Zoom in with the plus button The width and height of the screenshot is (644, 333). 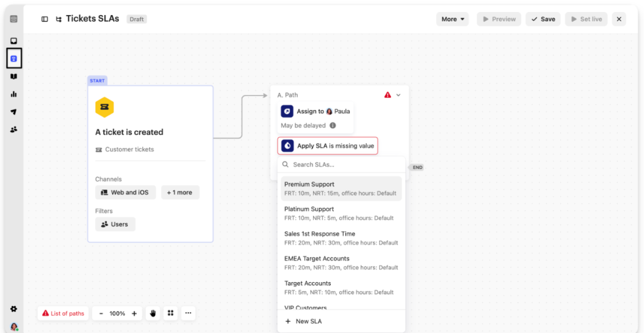[x=134, y=313]
